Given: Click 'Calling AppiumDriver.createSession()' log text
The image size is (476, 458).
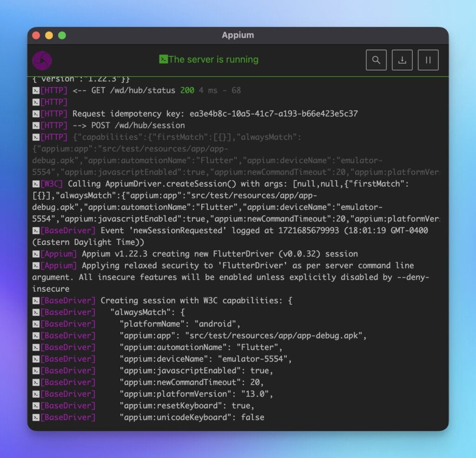Looking at the screenshot, I should (152, 184).
